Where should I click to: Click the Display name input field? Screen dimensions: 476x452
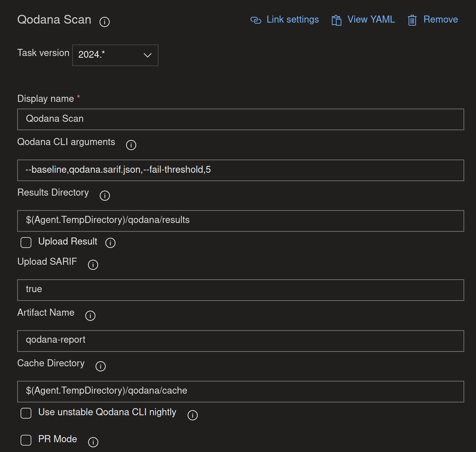(240, 119)
